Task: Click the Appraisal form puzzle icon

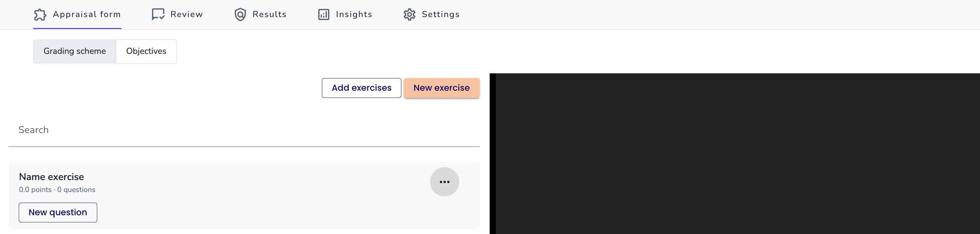Action: [40, 14]
